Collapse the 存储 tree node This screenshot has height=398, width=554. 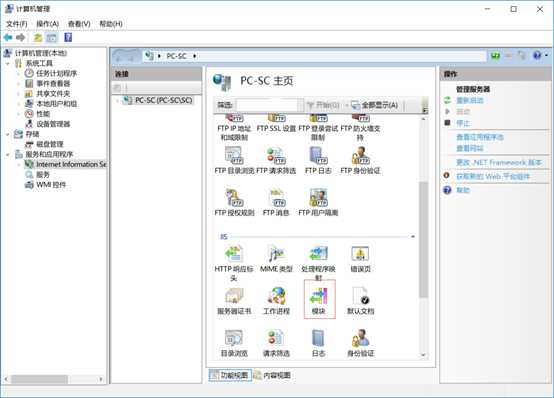point(8,134)
